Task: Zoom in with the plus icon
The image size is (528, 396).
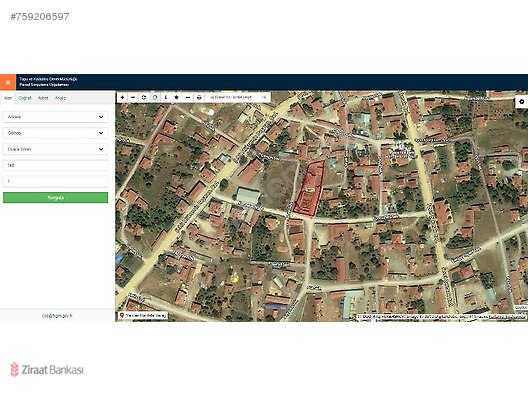Action: click(122, 97)
